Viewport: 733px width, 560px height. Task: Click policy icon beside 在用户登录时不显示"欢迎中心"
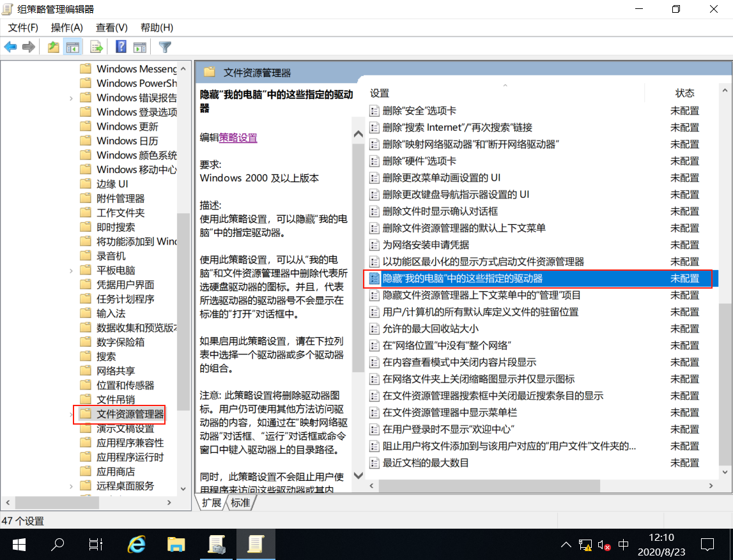pos(374,429)
